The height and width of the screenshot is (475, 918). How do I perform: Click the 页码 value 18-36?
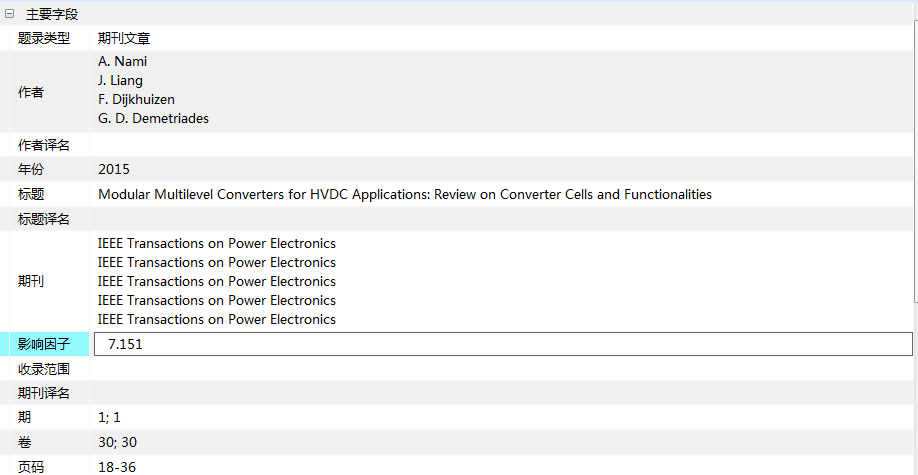click(x=117, y=467)
